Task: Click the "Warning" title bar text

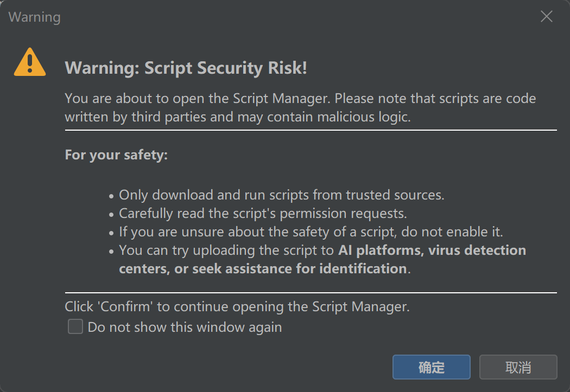Action: 34,17
